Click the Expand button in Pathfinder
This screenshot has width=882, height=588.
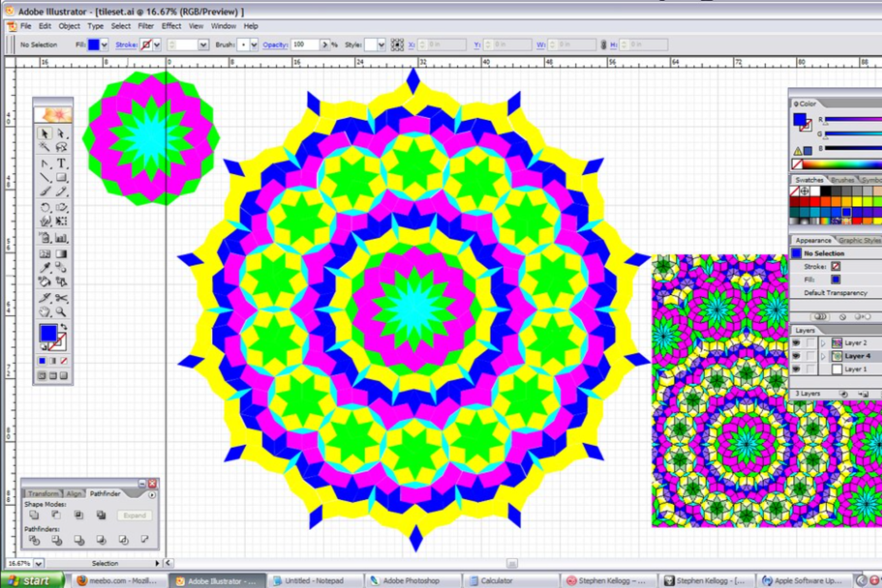point(135,515)
